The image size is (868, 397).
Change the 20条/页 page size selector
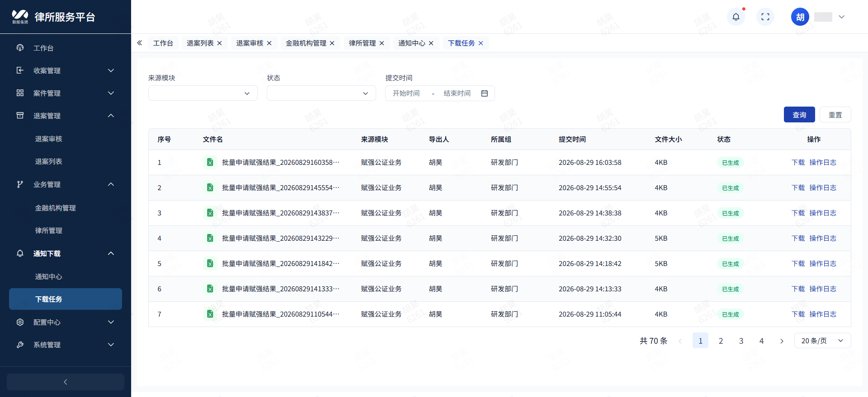tap(822, 341)
